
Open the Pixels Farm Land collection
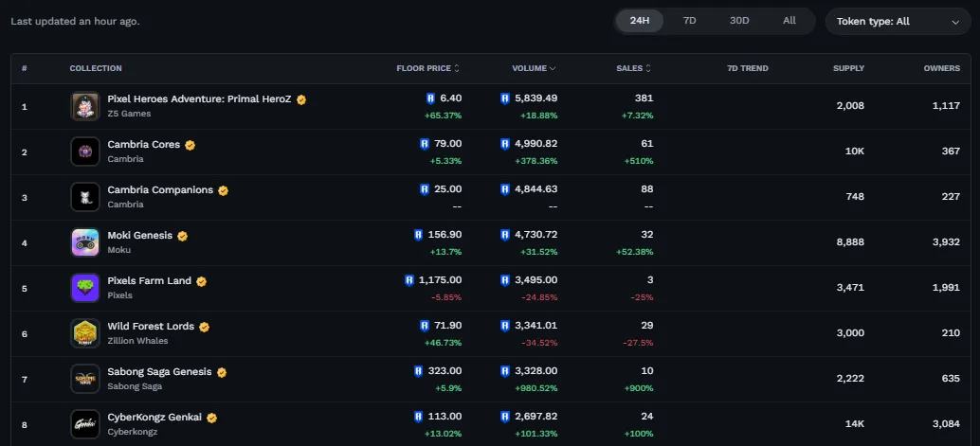[x=150, y=281]
